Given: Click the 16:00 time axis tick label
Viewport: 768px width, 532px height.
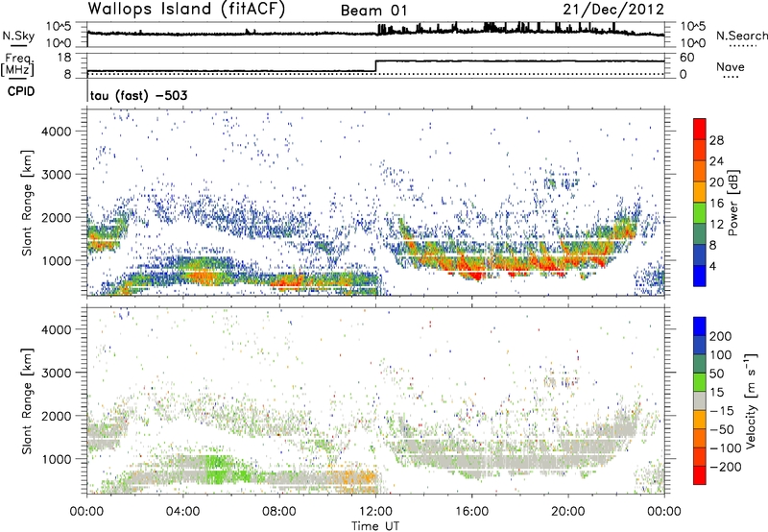Looking at the screenshot, I should tap(471, 512).
